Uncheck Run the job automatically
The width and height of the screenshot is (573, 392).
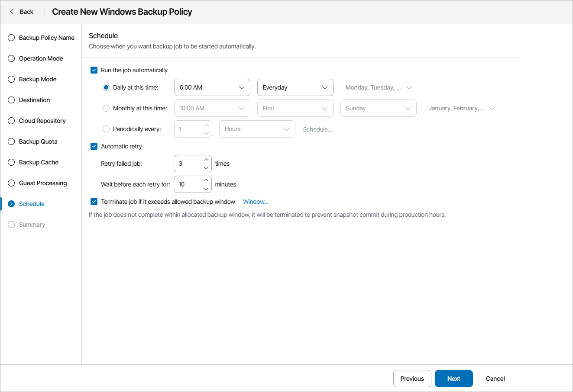pos(94,70)
